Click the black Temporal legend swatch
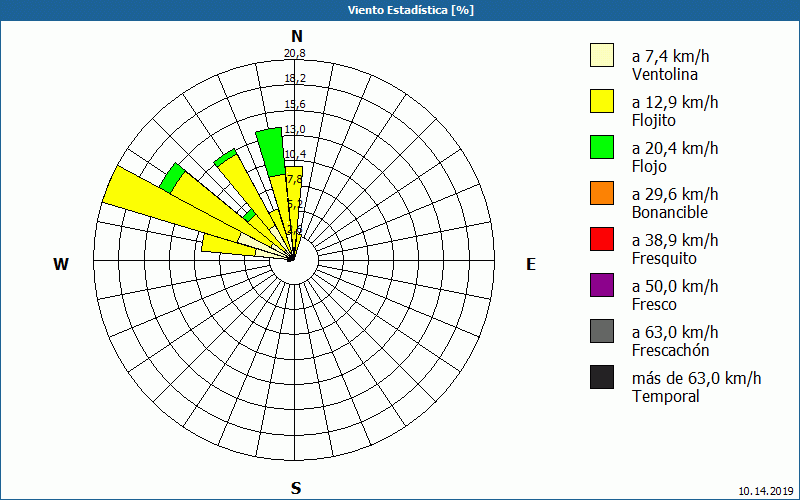 pos(602,377)
